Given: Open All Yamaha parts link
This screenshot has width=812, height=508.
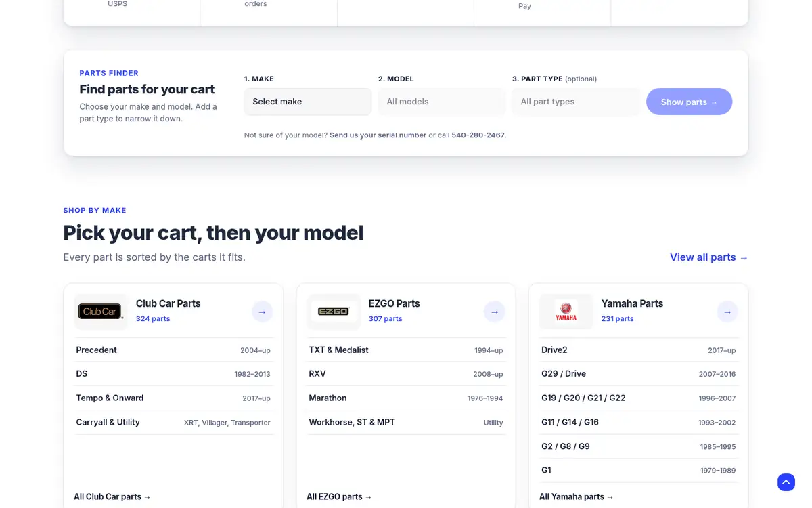Looking at the screenshot, I should 577,496.
